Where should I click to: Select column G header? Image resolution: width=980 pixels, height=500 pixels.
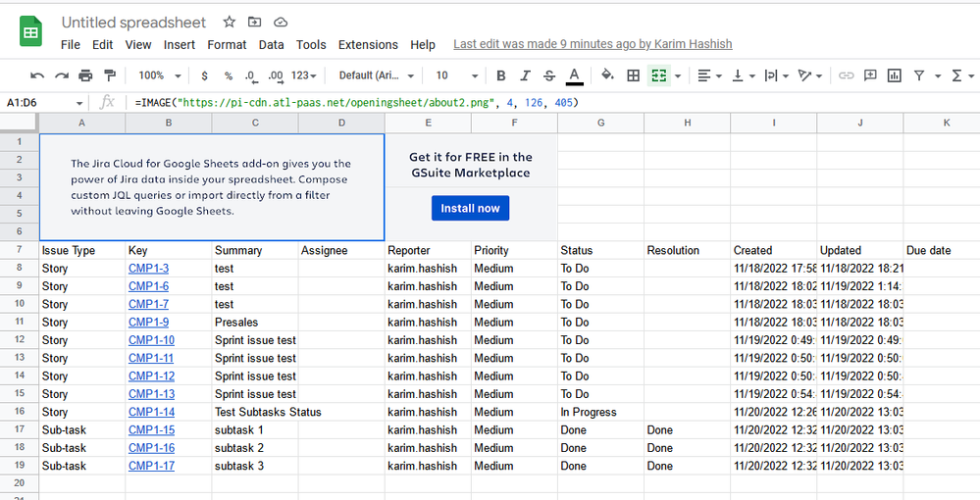click(600, 124)
